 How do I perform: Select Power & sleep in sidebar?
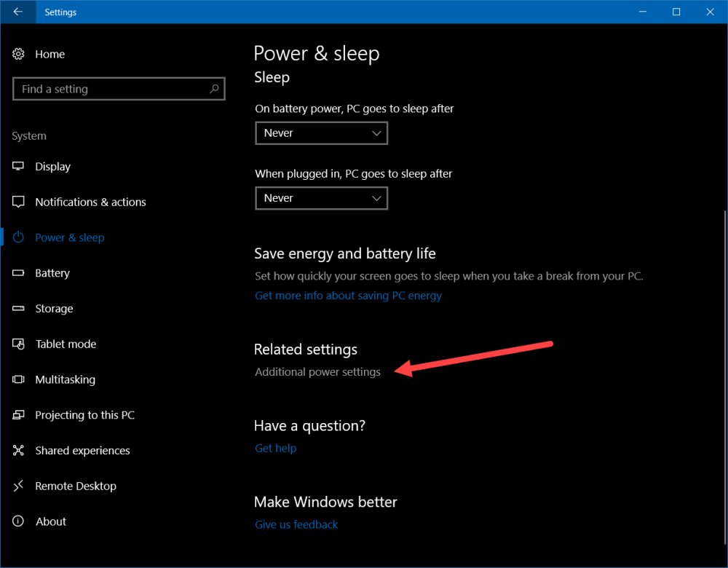pos(70,238)
